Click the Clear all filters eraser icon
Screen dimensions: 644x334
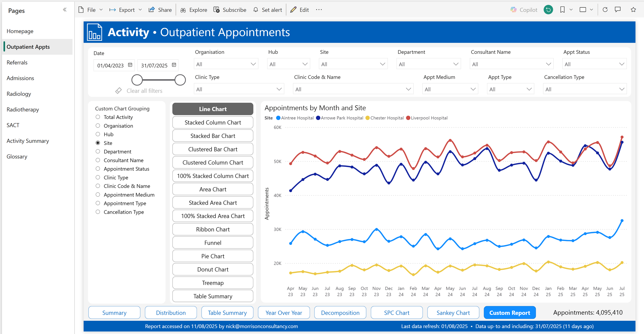click(118, 91)
